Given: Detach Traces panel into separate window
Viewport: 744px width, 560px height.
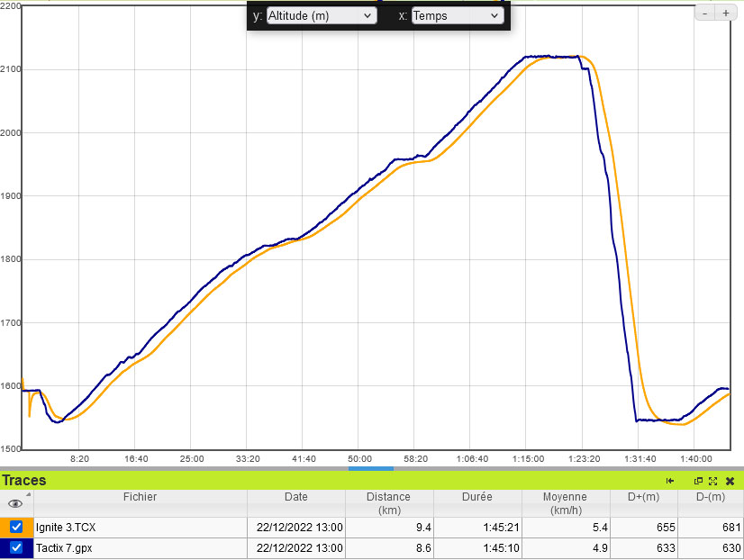Looking at the screenshot, I should pyautogui.click(x=698, y=481).
